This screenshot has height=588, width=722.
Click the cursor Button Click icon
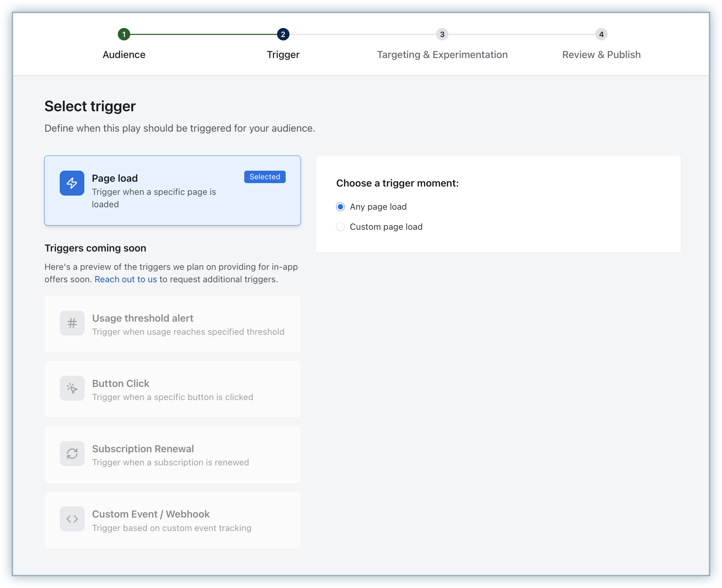(72, 388)
